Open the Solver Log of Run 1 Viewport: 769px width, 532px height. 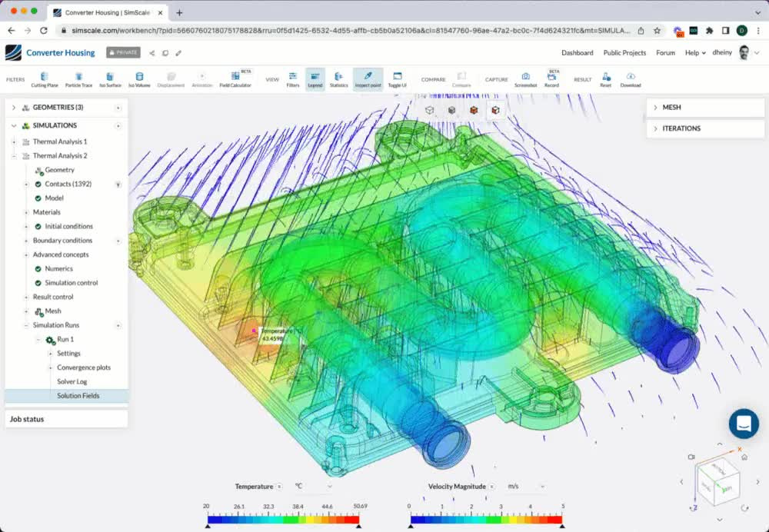pyautogui.click(x=73, y=381)
